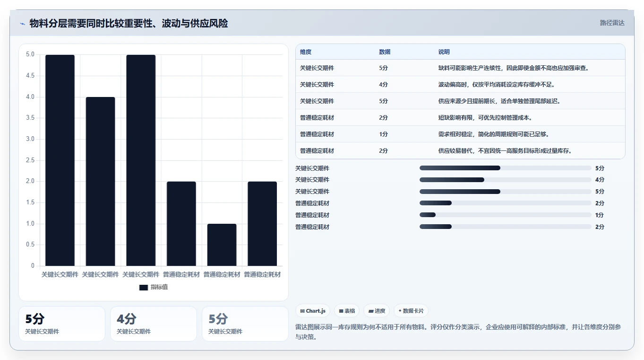
Task: Click the progress bar showing 1分
Action: pyautogui.click(x=506, y=215)
